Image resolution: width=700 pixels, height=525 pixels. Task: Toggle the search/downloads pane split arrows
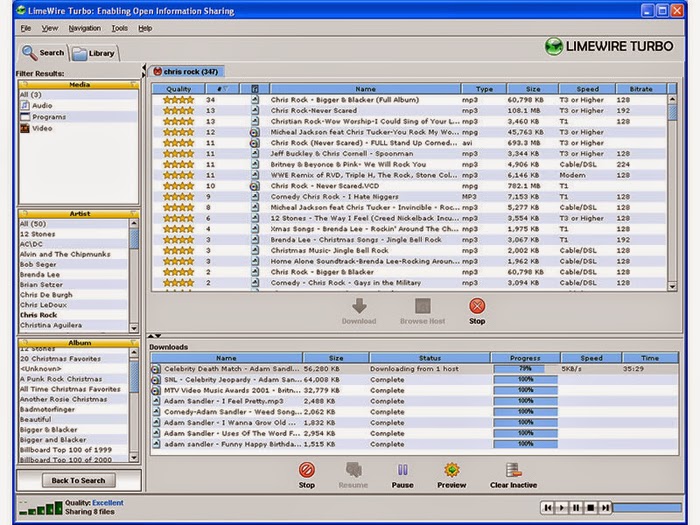(154, 336)
